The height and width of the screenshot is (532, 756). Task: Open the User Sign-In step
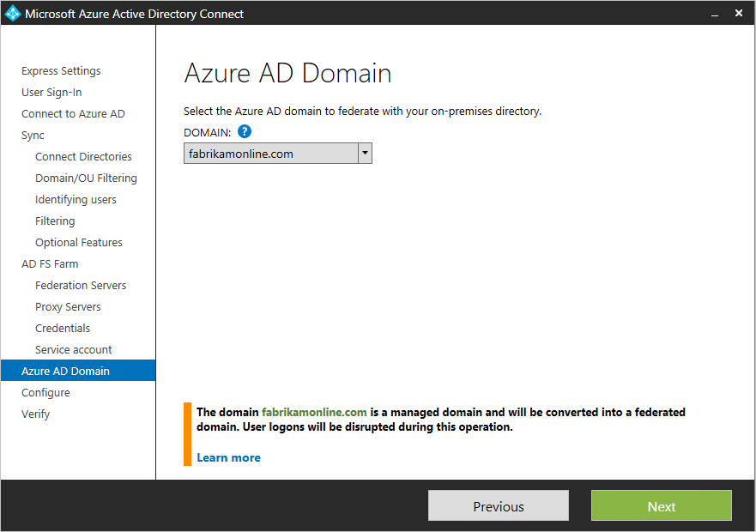[x=51, y=93]
